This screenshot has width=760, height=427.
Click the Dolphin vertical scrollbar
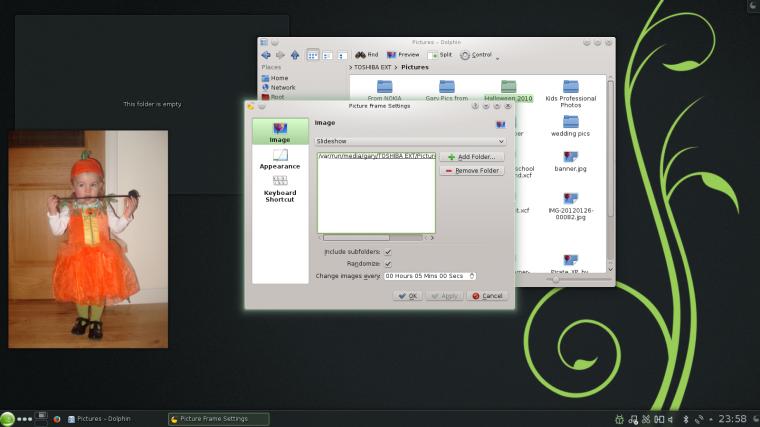610,148
